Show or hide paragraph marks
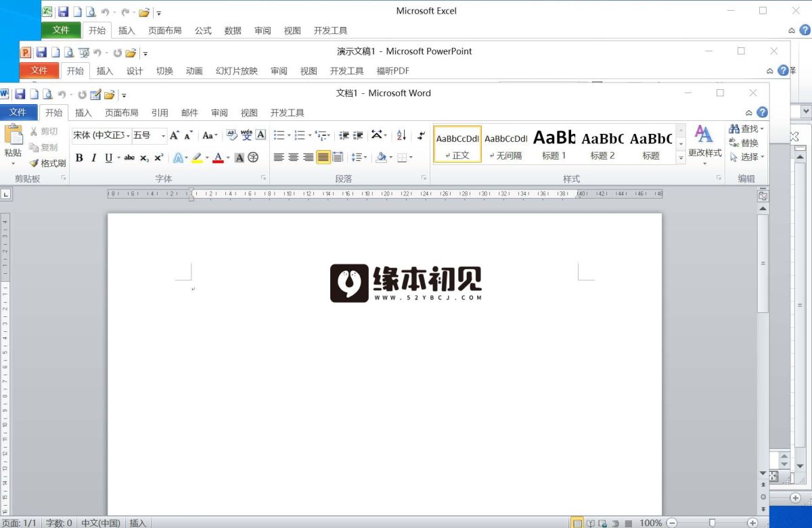812x528 pixels. [x=421, y=135]
